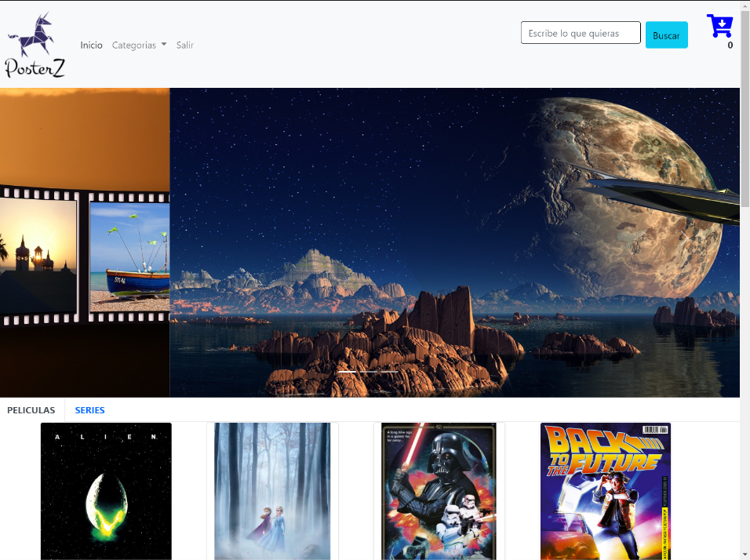Jump to the third carousel slide indicator
Screen dimensions: 750x560
390,371
